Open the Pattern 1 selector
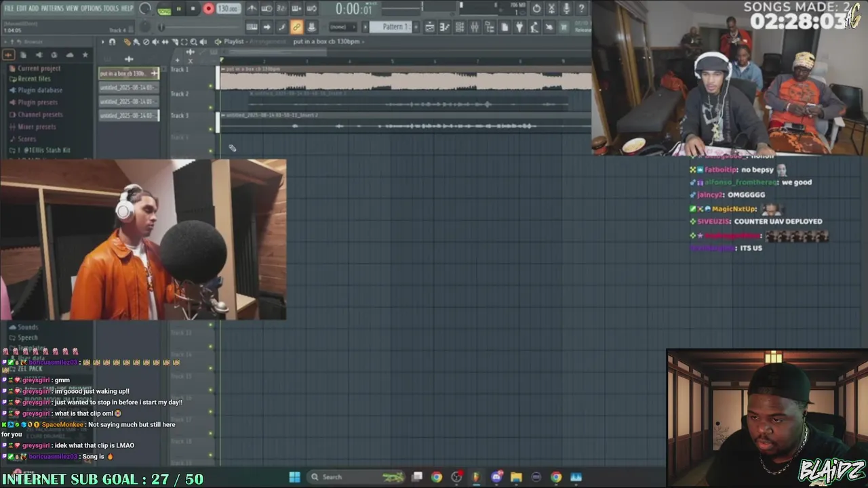 point(390,27)
